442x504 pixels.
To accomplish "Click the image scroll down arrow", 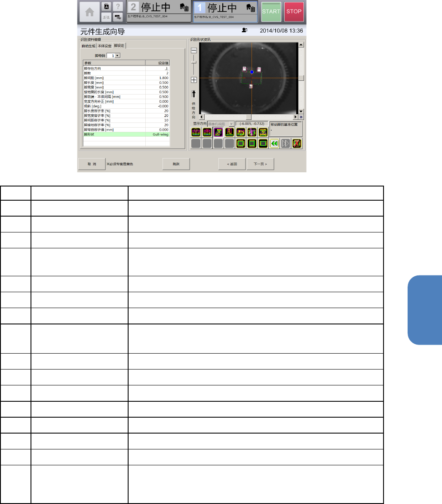I will pos(301,112).
